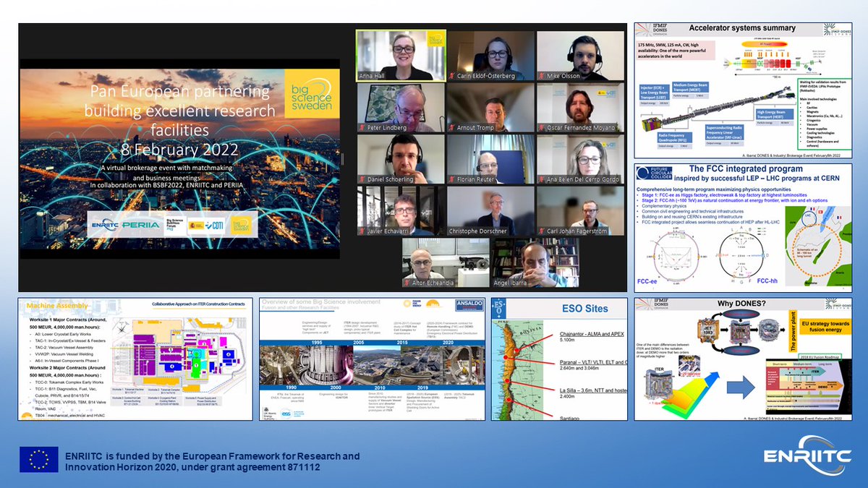Screen dimensions: 868x488
Task: Click the muted mic icon beside Carl Johan Fagerström
Action: pyautogui.click(x=542, y=231)
